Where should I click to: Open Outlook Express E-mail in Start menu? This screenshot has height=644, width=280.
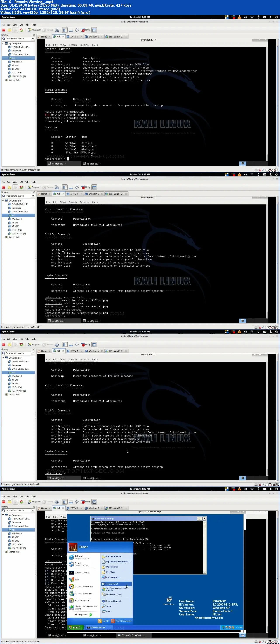point(78,564)
